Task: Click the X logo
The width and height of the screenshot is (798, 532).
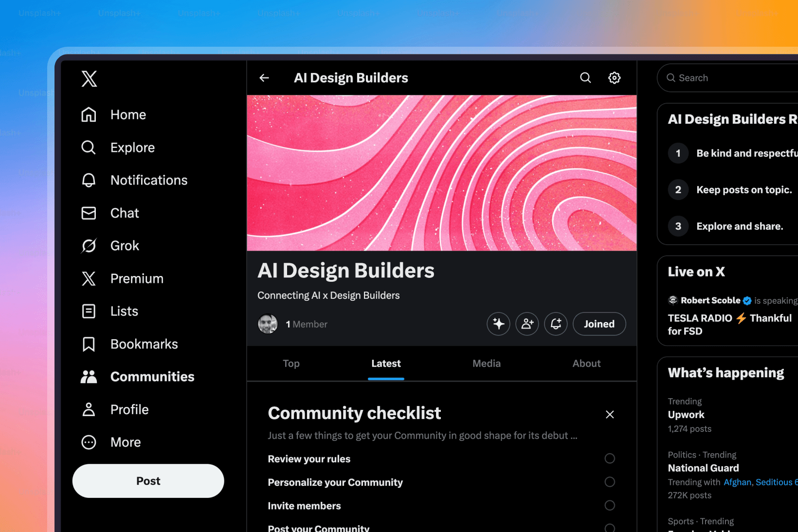Action: pyautogui.click(x=89, y=78)
